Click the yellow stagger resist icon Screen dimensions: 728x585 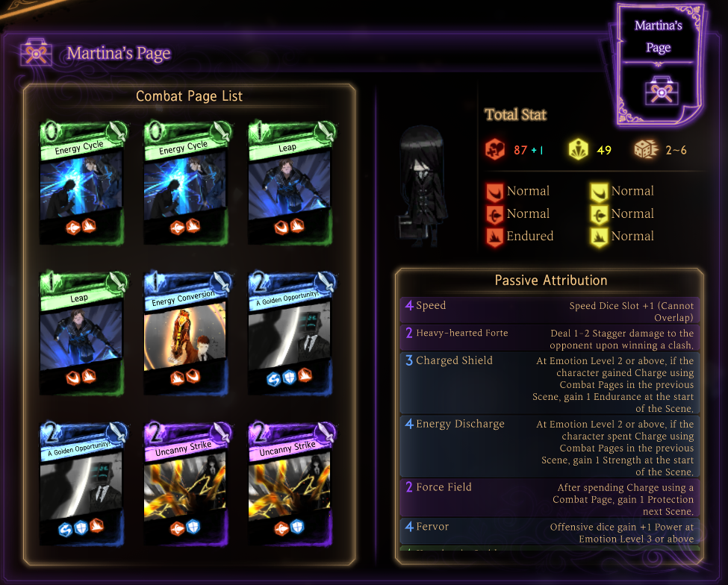click(579, 150)
